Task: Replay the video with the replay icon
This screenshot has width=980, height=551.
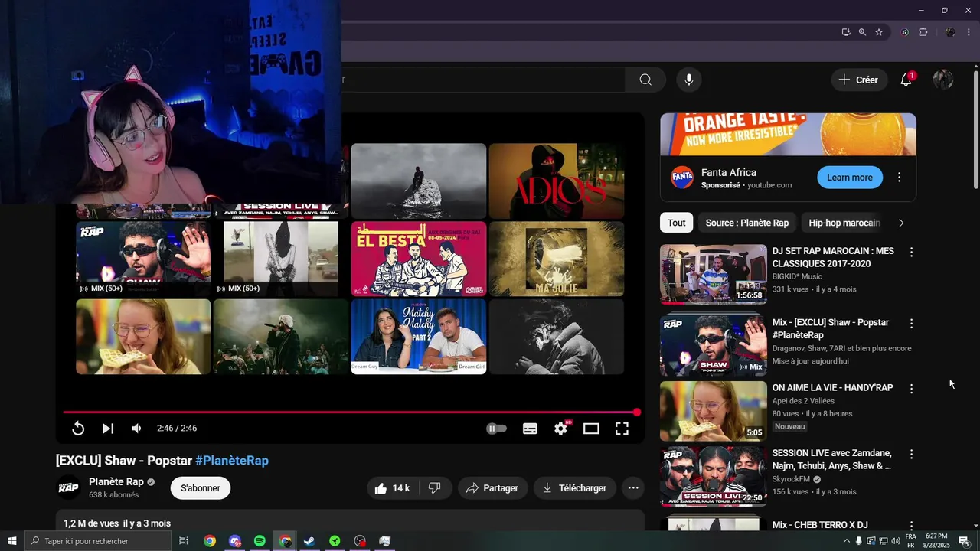Action: tap(78, 429)
